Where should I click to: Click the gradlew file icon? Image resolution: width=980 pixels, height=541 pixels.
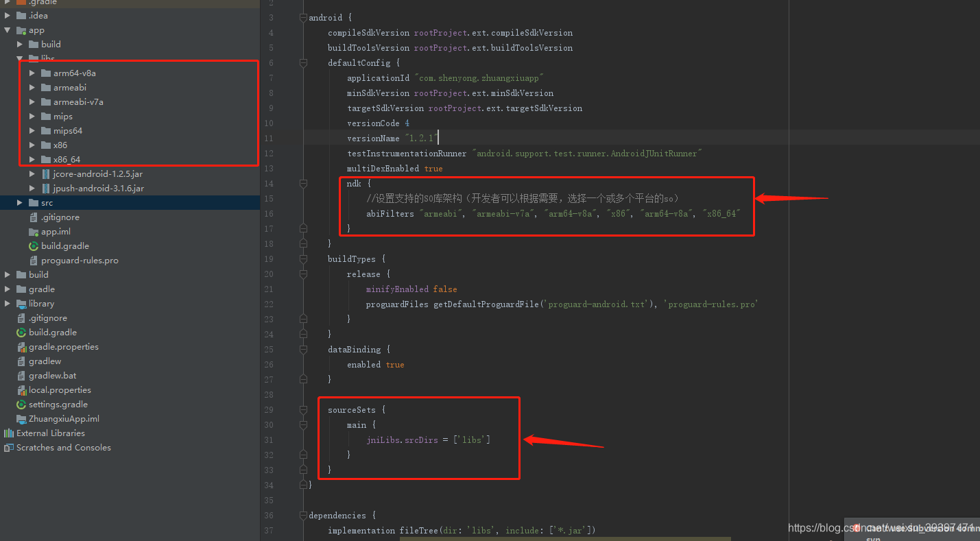(x=21, y=361)
